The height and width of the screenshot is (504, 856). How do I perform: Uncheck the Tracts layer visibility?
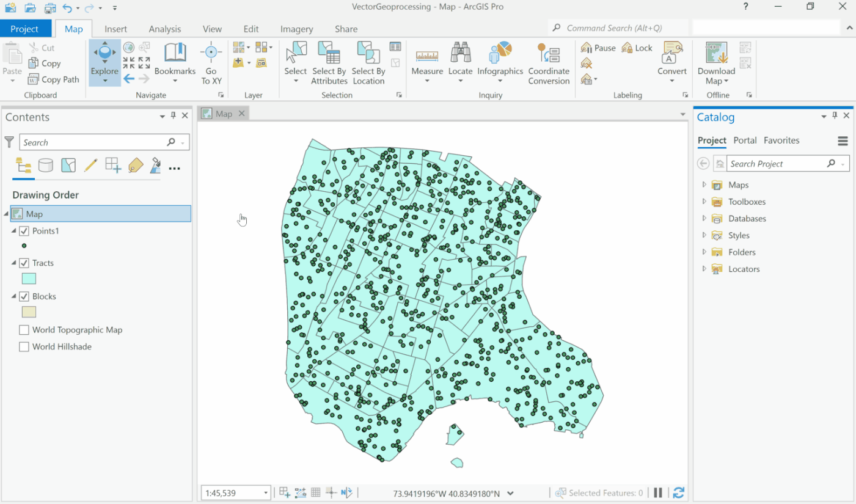[24, 263]
